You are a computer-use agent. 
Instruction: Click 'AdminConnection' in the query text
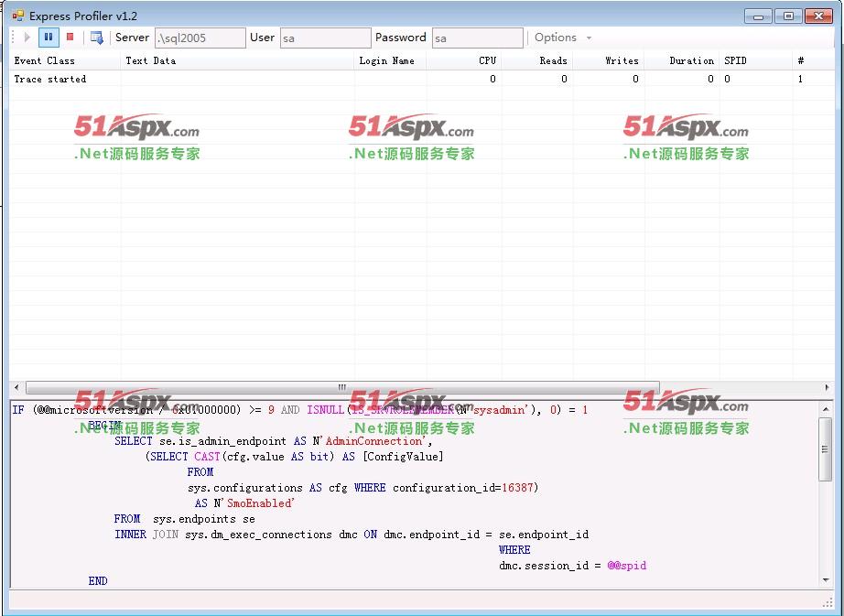[x=374, y=441]
